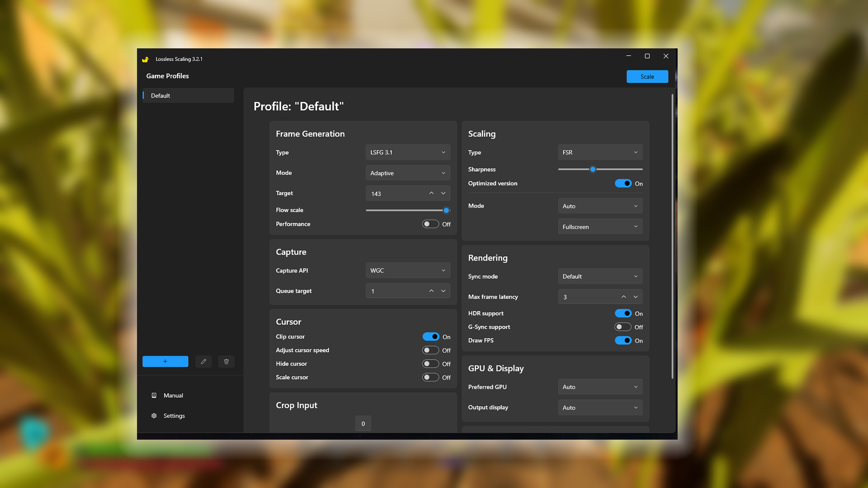Click the Game Profiles heading
868x488 pixels.
click(x=167, y=76)
